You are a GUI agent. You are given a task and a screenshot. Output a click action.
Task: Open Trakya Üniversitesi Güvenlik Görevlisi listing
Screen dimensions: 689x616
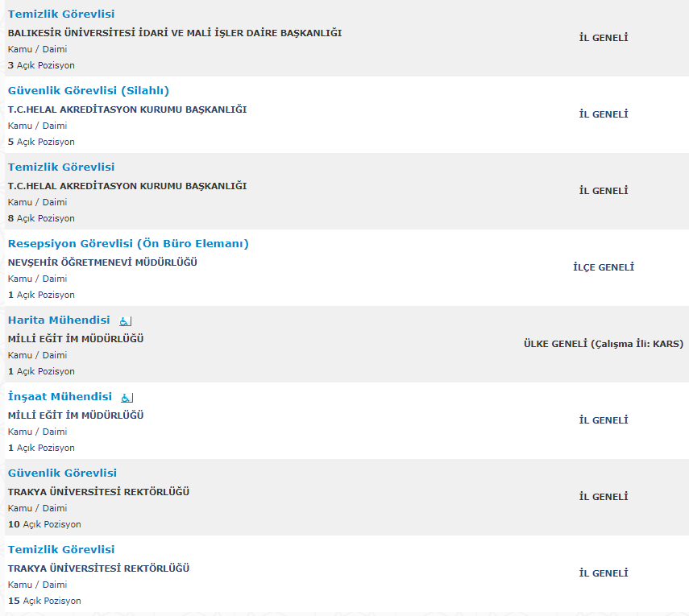(62, 473)
